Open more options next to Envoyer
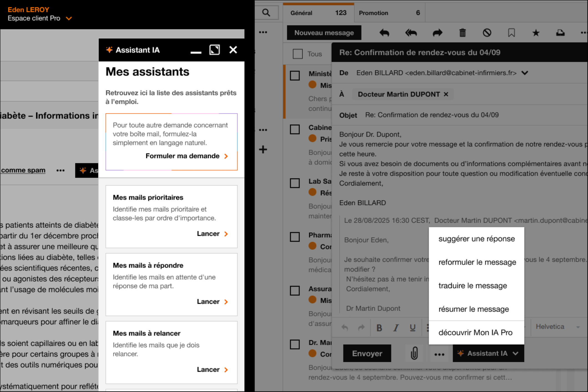 (x=439, y=354)
